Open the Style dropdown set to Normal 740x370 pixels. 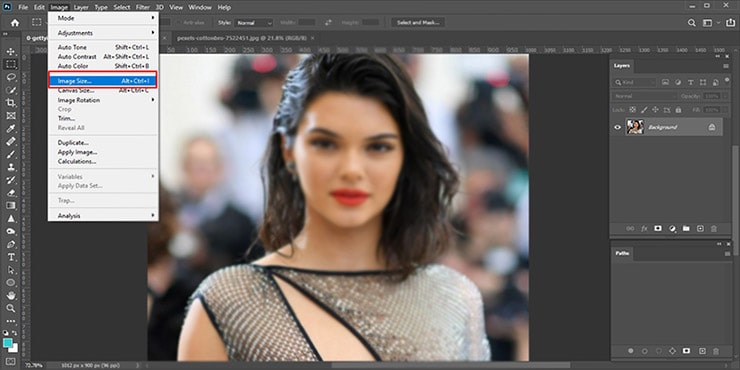tap(254, 23)
